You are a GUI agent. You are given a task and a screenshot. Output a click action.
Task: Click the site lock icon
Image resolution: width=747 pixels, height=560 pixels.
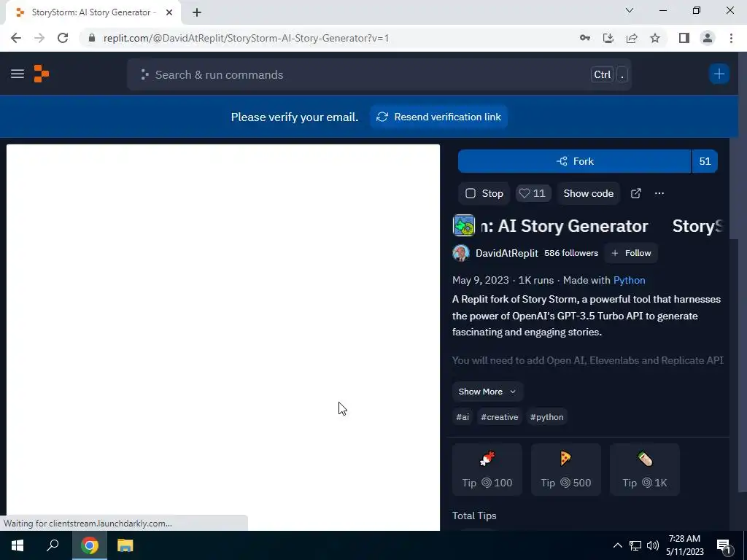click(x=91, y=38)
